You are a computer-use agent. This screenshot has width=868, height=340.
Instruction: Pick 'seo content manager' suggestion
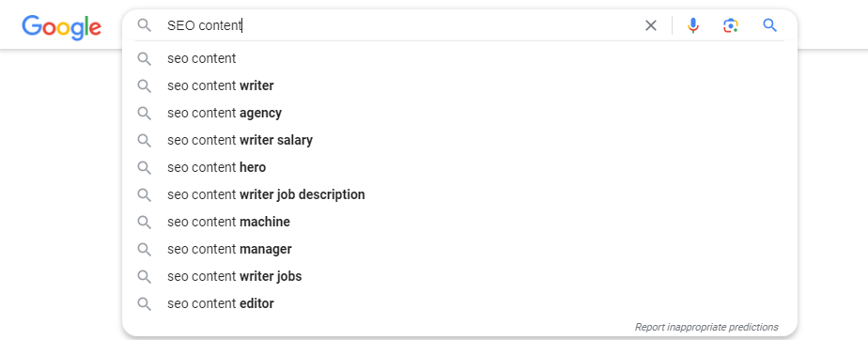click(x=459, y=249)
